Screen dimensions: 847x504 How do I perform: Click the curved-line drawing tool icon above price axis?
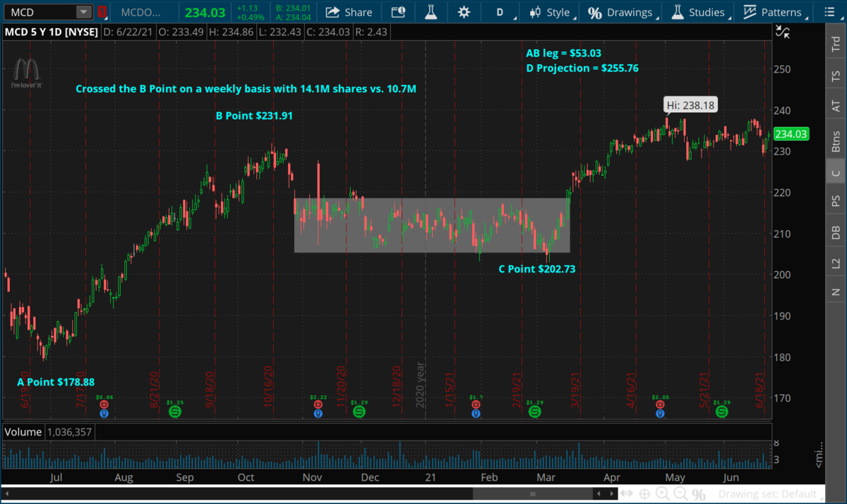point(781,31)
